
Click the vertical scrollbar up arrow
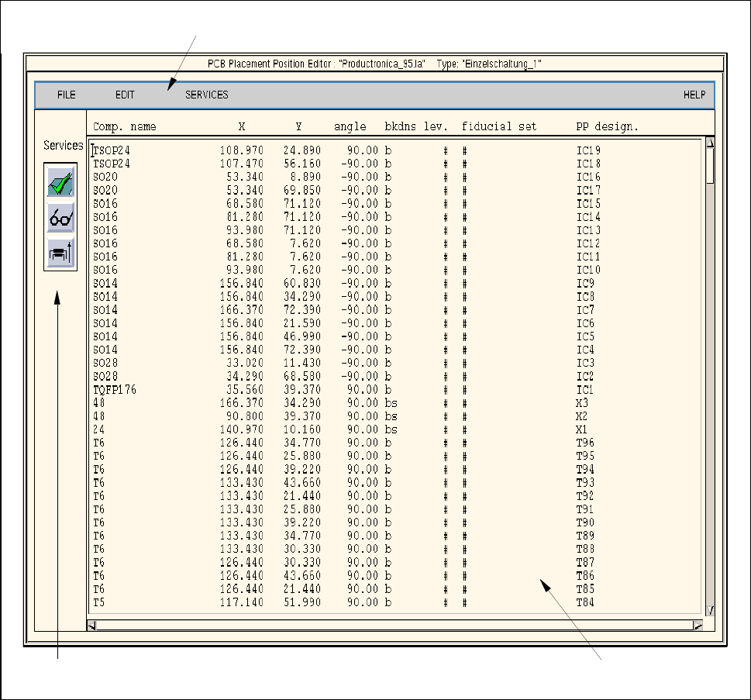[709, 143]
